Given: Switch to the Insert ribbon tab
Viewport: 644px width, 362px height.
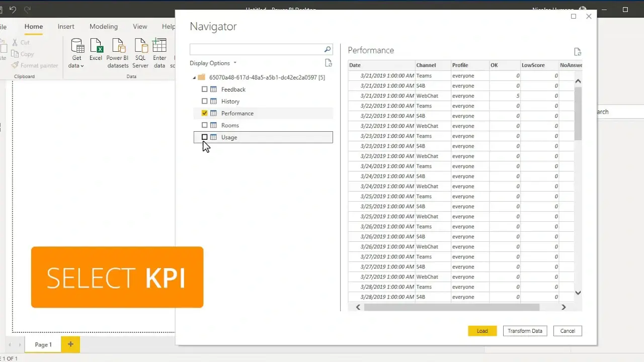Looking at the screenshot, I should [x=66, y=27].
